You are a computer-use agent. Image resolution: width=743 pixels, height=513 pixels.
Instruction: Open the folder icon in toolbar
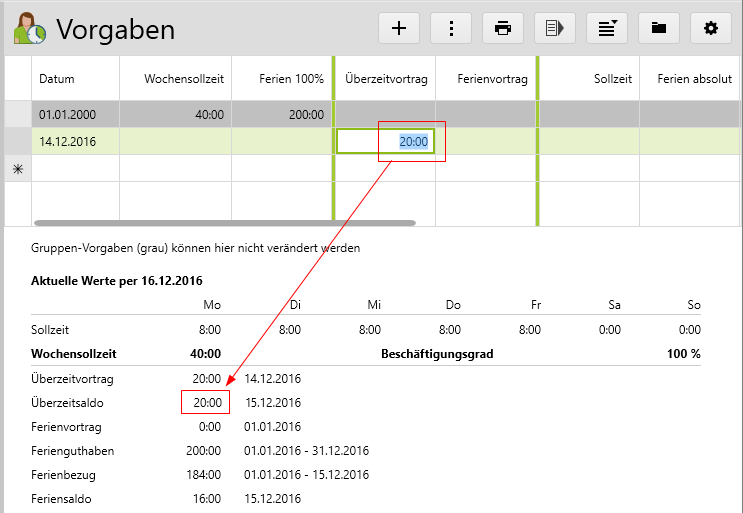point(659,28)
